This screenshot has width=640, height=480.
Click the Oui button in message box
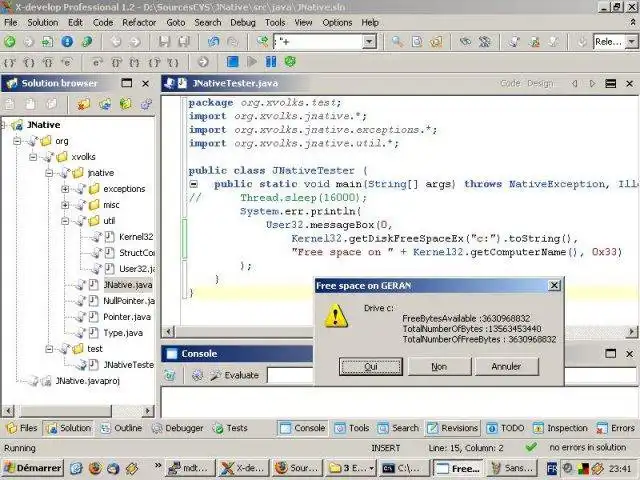(x=371, y=367)
